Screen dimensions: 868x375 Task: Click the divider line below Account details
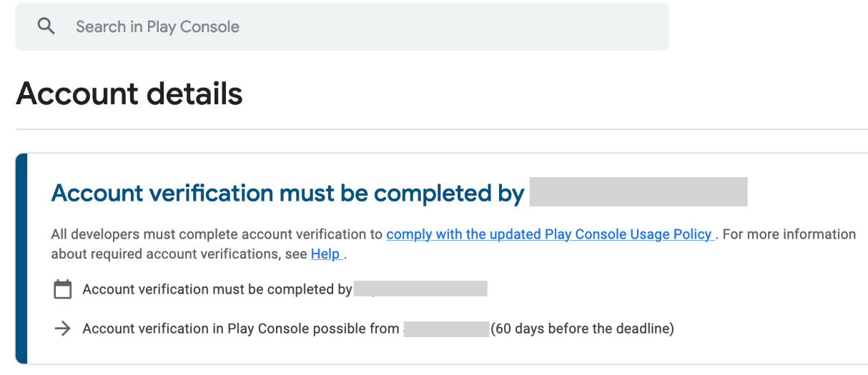click(x=441, y=129)
